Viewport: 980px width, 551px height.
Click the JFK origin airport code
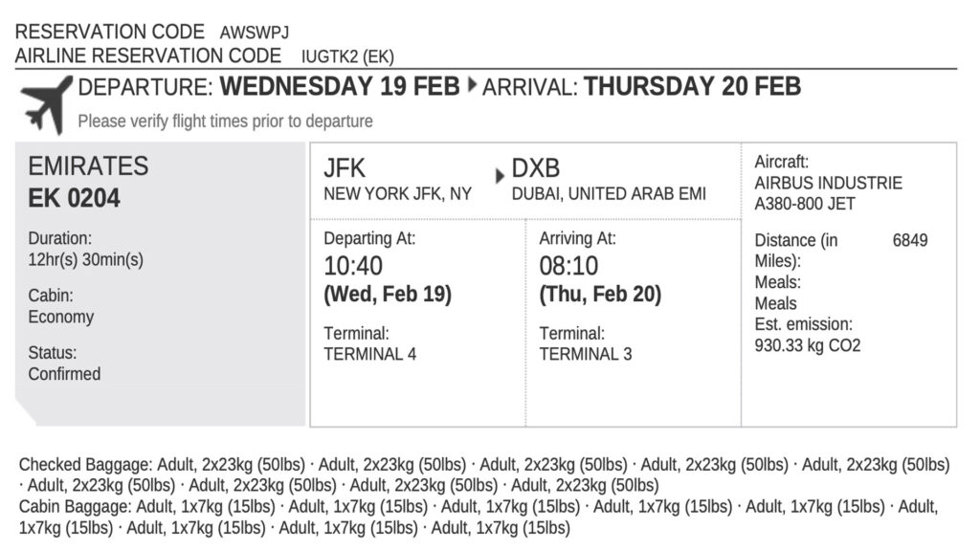tap(345, 168)
